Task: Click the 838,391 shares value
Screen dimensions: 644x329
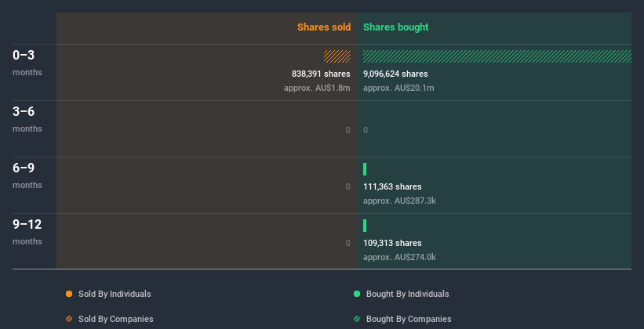Action: [x=321, y=74]
